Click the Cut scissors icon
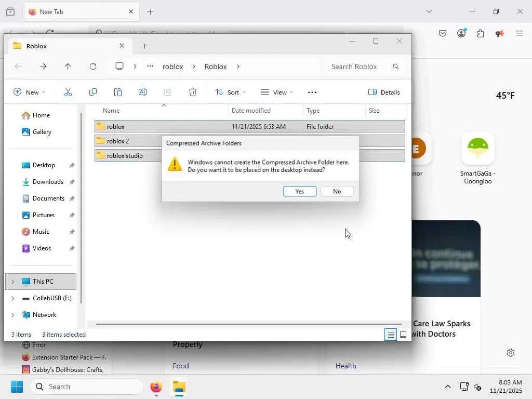Viewport: 532px width, 399px height. click(x=68, y=92)
